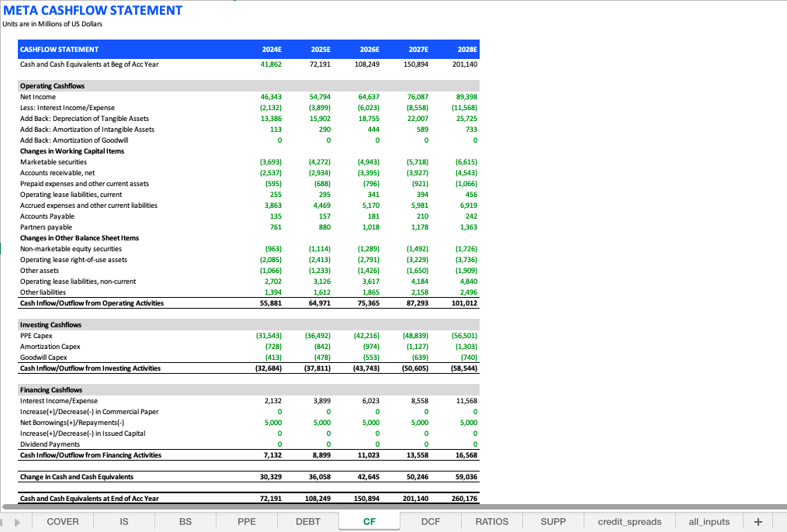
Task: Select the active CF sheet tab
Action: [x=369, y=521]
